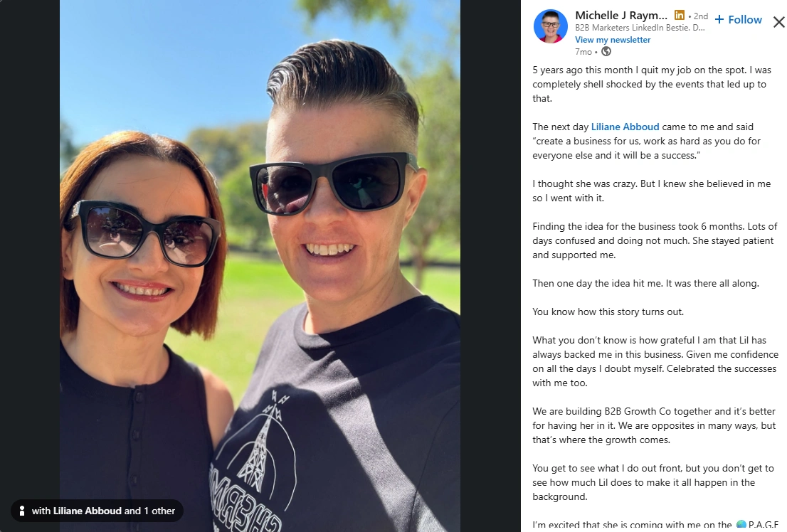Click the globe emoji before P.A.G.E

click(741, 524)
